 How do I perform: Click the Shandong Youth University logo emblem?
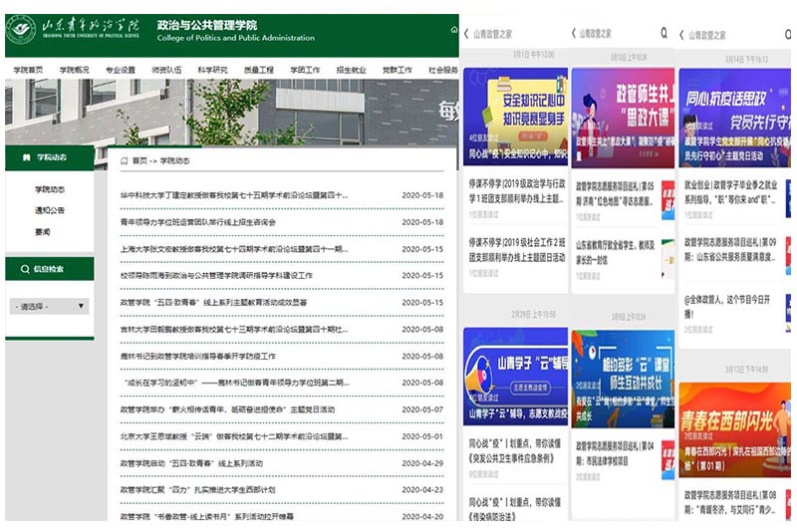pos(21,30)
